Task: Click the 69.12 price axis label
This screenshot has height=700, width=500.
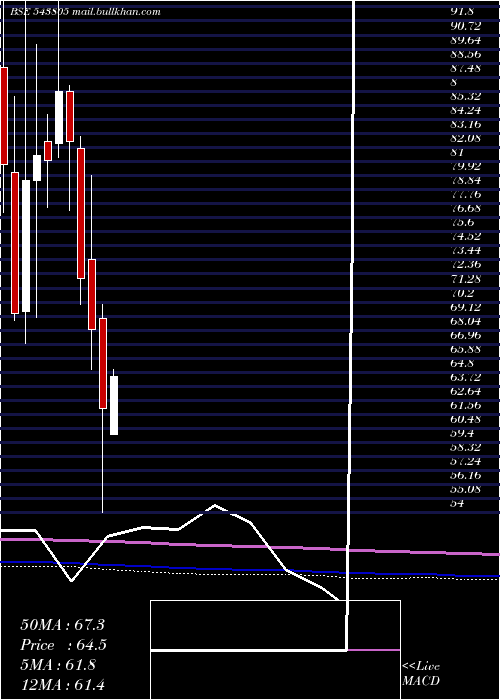Action: point(465,307)
